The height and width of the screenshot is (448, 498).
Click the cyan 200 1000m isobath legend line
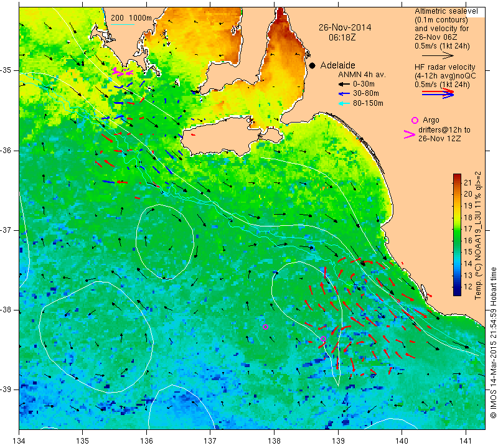click(122, 24)
